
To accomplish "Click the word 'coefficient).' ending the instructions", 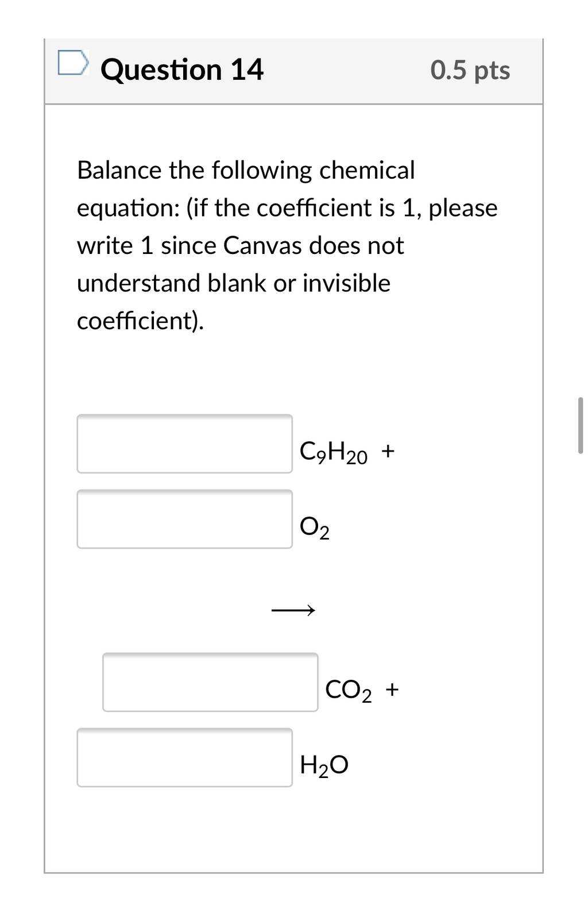I will [x=141, y=321].
